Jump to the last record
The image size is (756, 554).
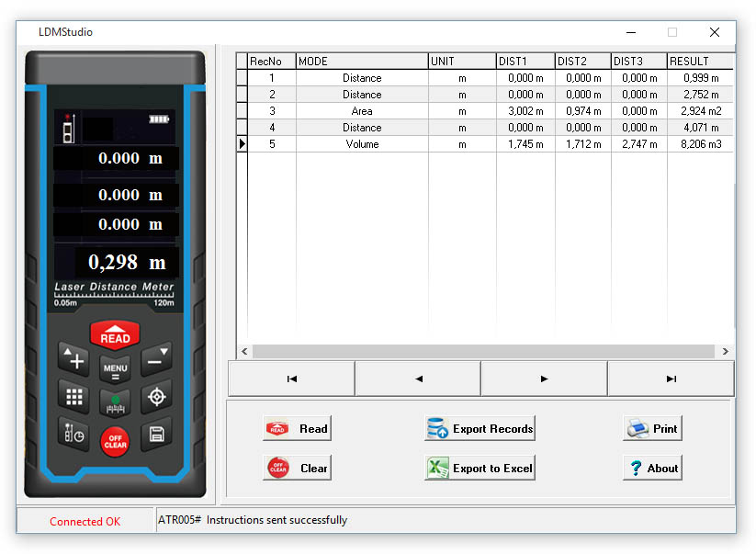click(671, 379)
